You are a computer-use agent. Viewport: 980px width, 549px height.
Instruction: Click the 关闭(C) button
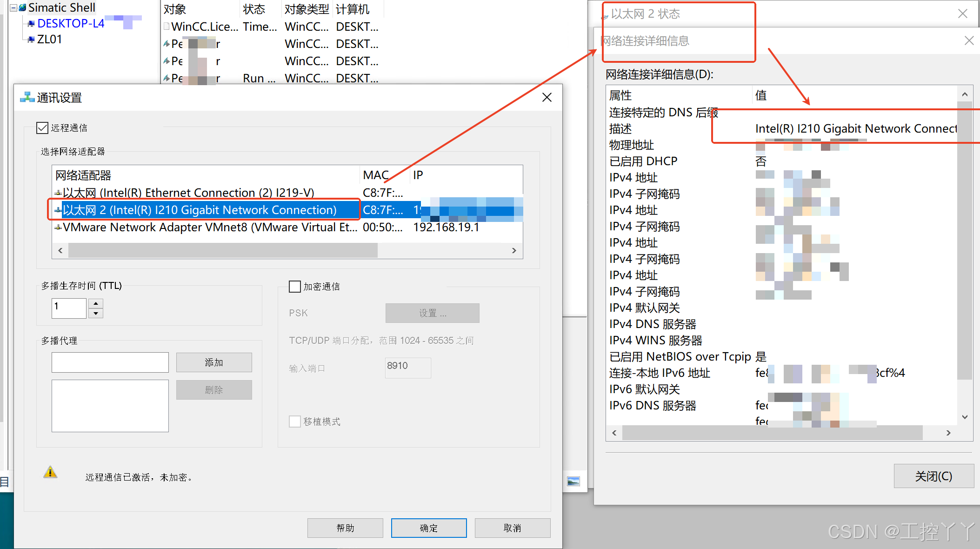pos(933,476)
